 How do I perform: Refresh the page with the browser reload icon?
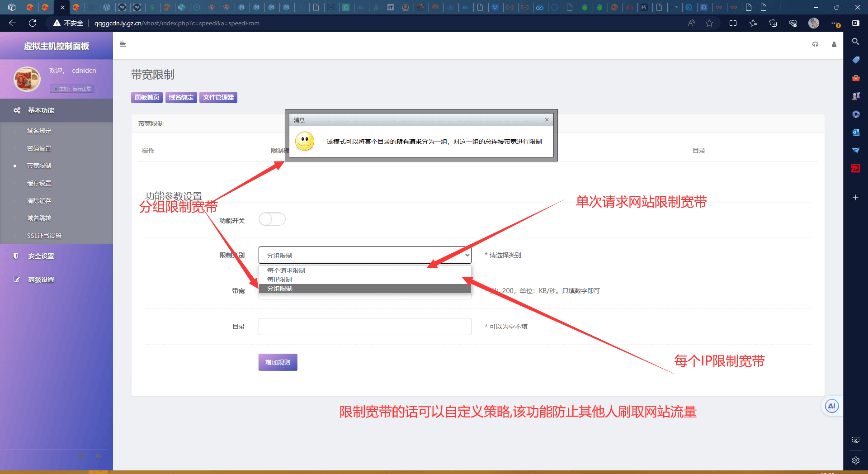[33, 23]
